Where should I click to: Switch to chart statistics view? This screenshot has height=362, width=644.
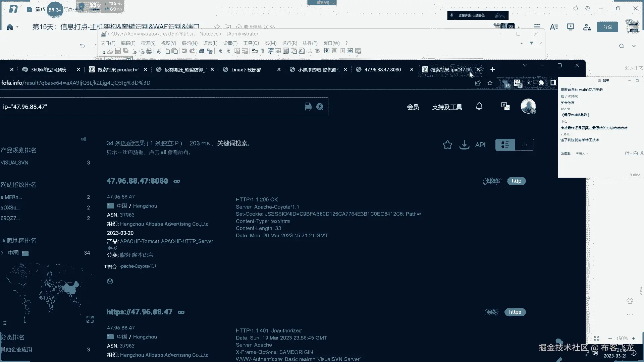(524, 145)
